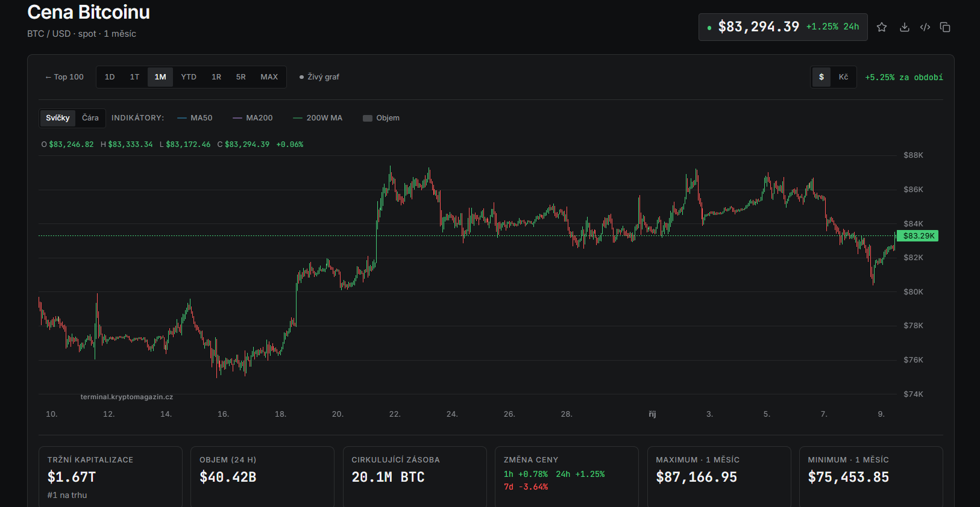
Task: Select the dollar currency button
Action: tap(821, 77)
